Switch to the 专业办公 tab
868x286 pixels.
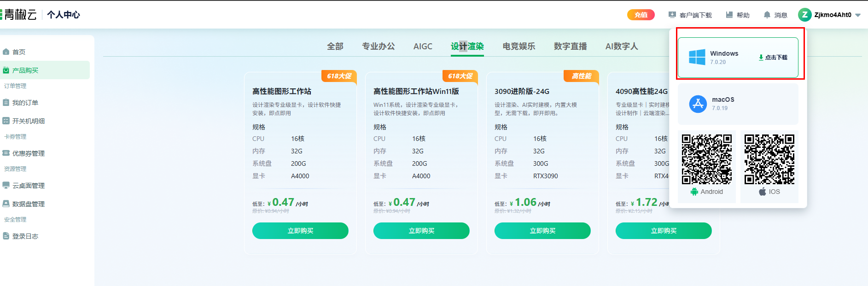click(x=379, y=46)
